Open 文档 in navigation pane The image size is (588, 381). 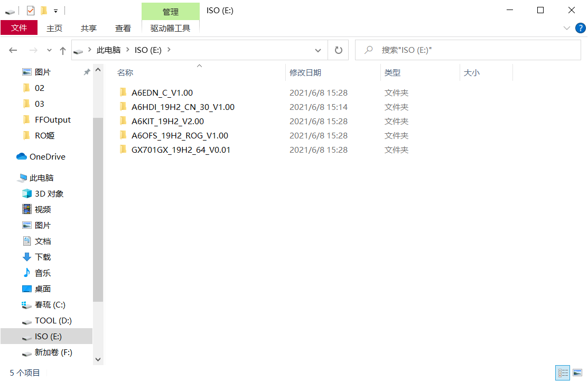coord(42,241)
